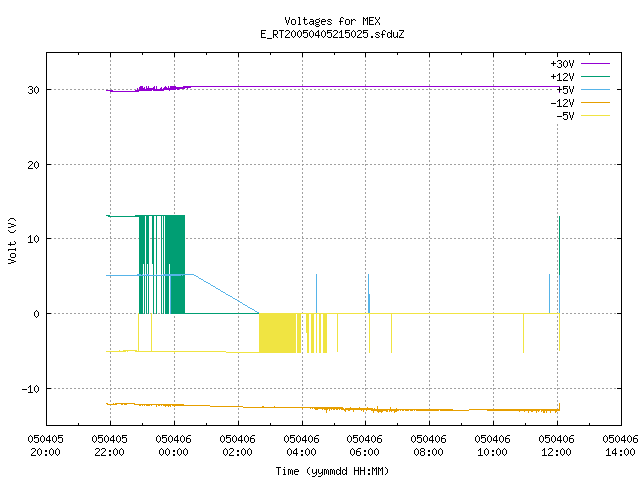The image size is (640, 480).
Task: Click the solid yellow -5V block after 02:00
Action: 278,333
